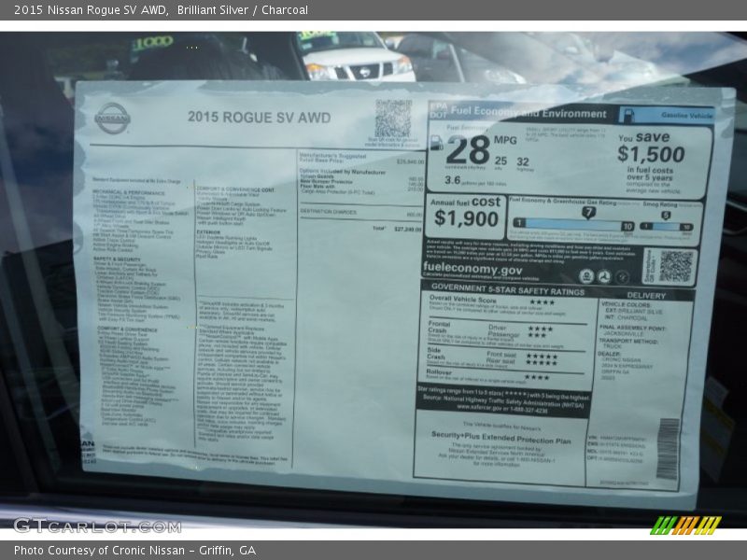
Task: Click the smartphone QR code near fueleconomy.gov
Action: pyautogui.click(x=676, y=267)
